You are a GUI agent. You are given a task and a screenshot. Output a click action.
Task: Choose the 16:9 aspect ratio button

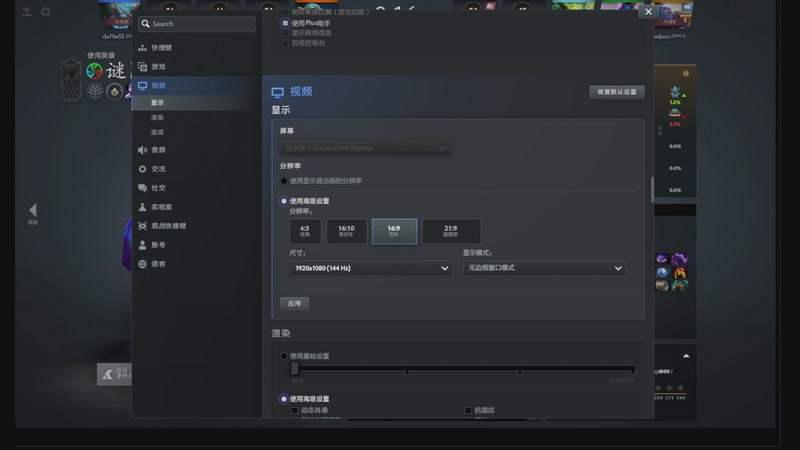coord(394,231)
